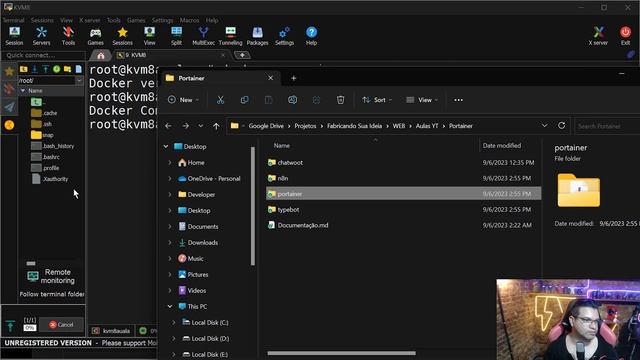Open the Explorer View dropdown
This screenshot has width=640, height=360.
coord(422,100)
